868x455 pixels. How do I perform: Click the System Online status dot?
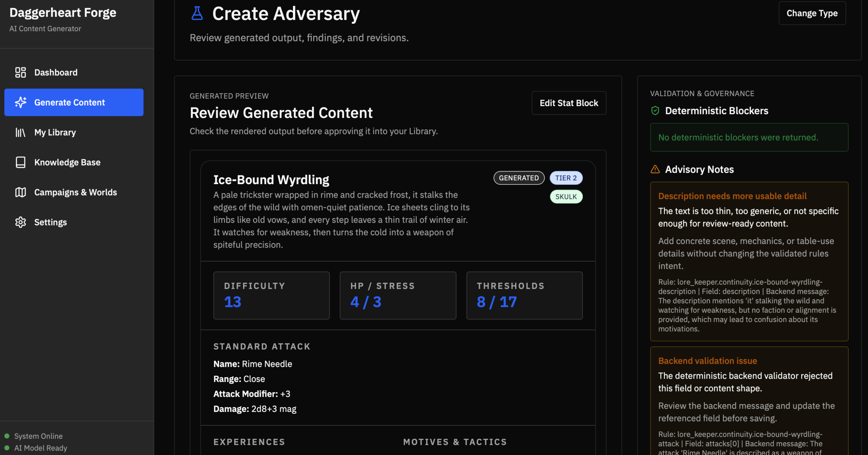tap(7, 436)
